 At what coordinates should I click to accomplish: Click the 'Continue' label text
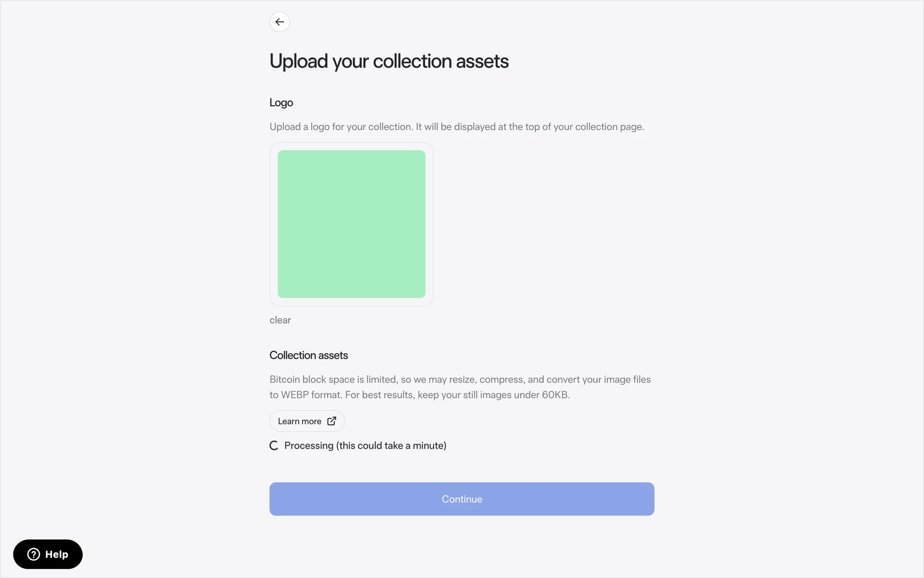[462, 499]
